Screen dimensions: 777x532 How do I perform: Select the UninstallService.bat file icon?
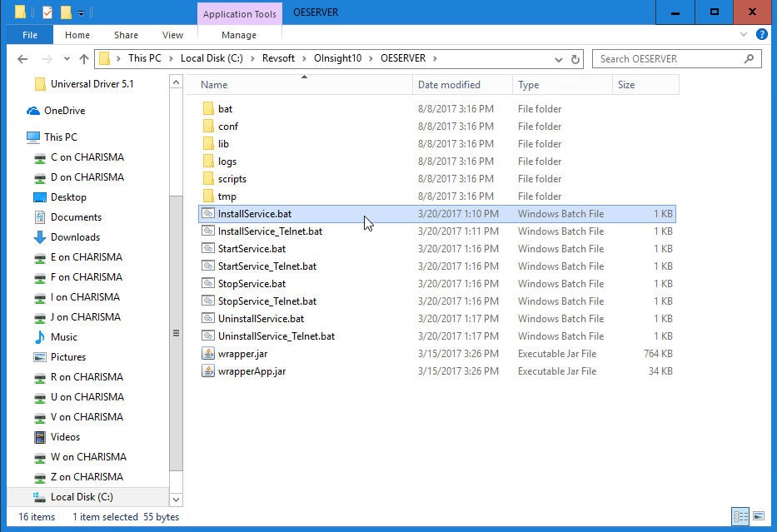tap(208, 319)
